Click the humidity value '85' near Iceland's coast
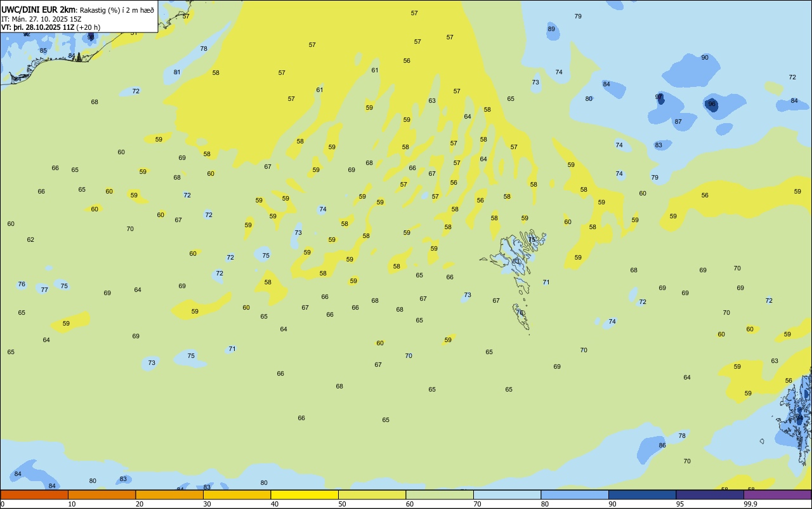This screenshot has width=812, height=509. [x=43, y=51]
